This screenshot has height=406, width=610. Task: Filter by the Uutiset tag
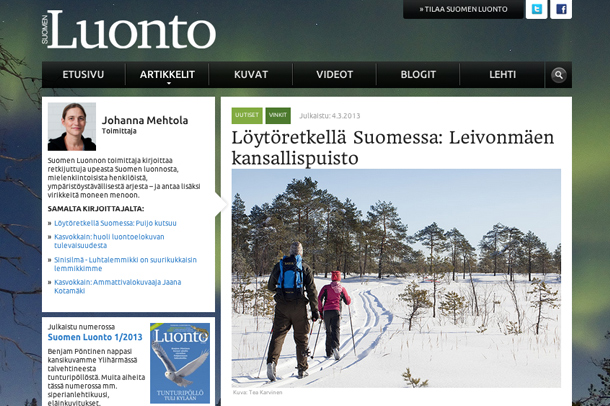coord(247,116)
